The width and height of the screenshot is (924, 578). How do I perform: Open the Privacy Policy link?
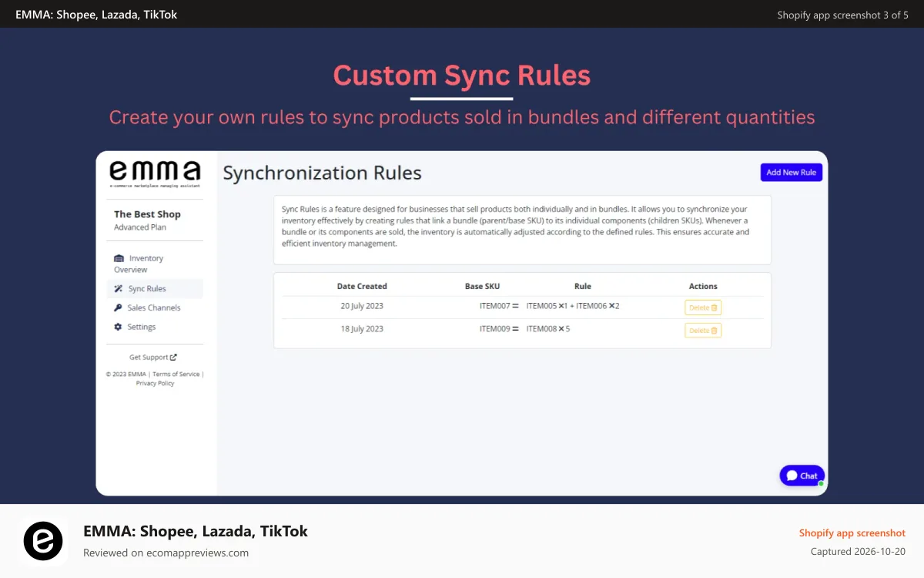click(x=155, y=383)
